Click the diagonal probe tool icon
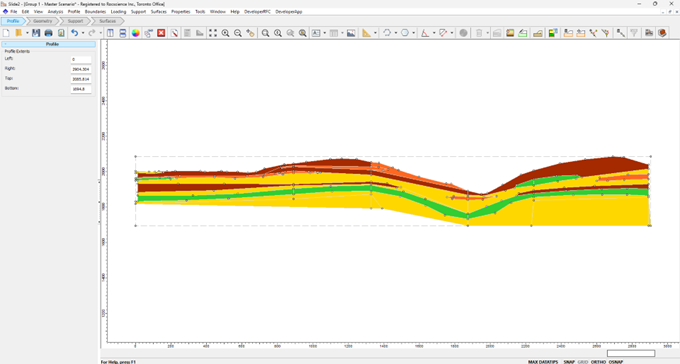Image resolution: width=680 pixels, height=364 pixels. (621, 33)
